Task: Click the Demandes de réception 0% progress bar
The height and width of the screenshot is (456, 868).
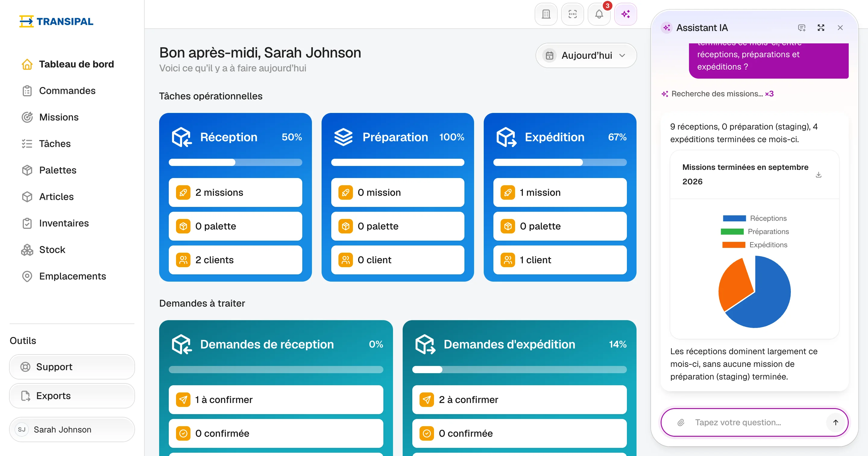Action: pos(276,370)
